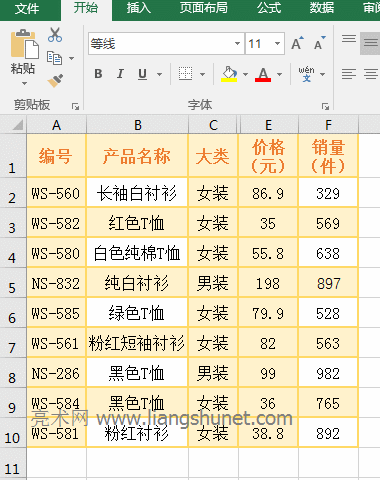Select header cell 大类
Viewport: 380px width, 480px height.
click(213, 156)
